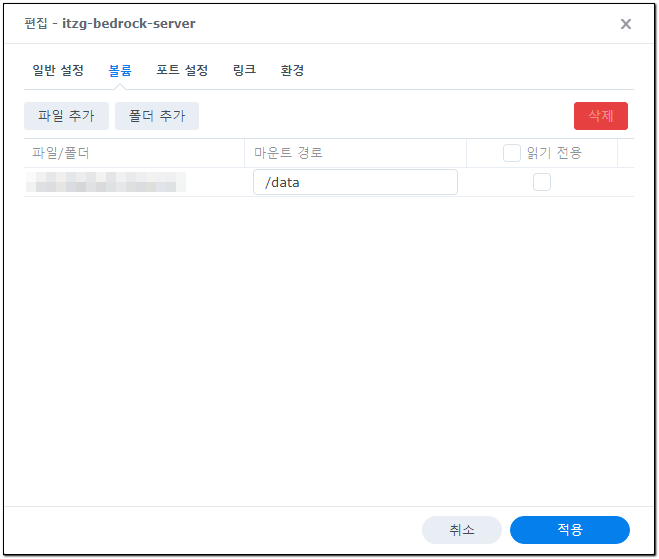Select the 볼륨 tab
The width and height of the screenshot is (659, 559).
120,70
